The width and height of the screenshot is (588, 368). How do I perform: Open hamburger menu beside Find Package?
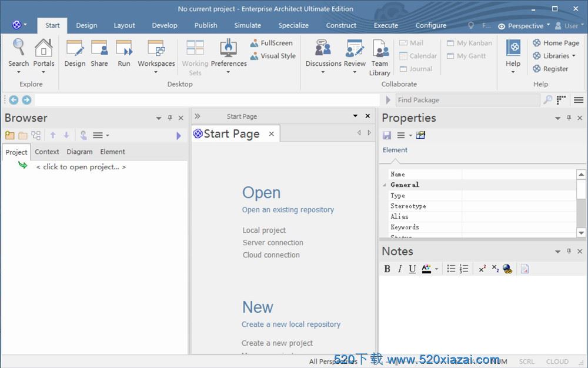point(579,100)
